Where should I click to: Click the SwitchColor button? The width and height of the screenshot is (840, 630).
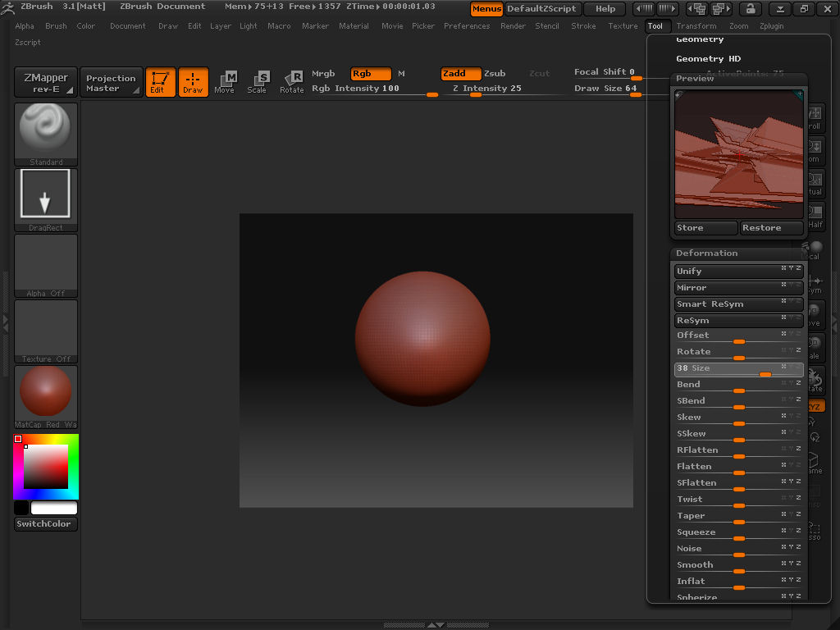click(46, 524)
